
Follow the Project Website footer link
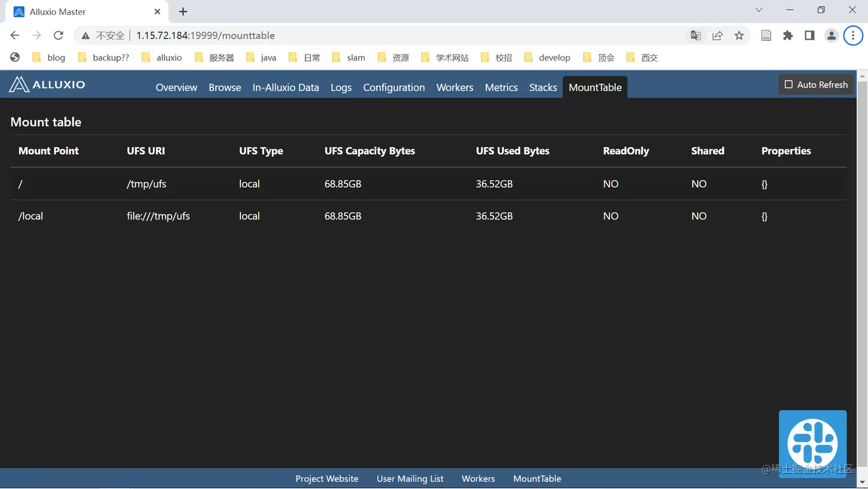pos(327,479)
